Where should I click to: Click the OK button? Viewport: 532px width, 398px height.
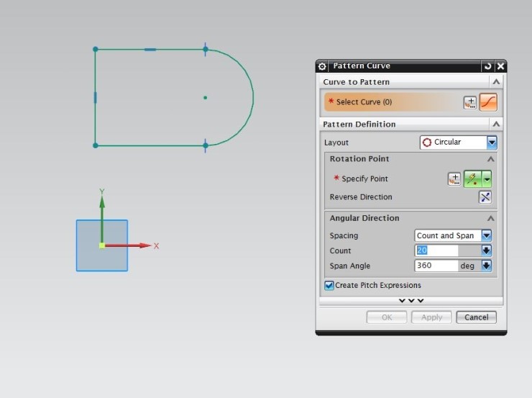coord(387,317)
